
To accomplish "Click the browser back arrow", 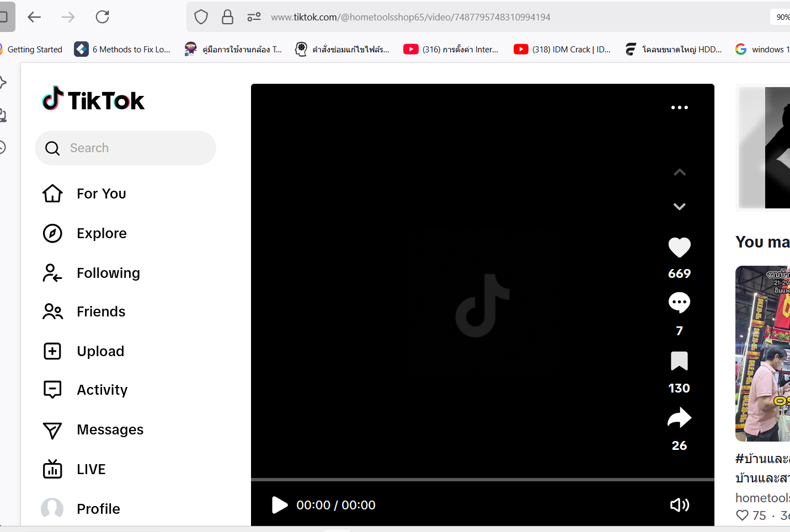I will pyautogui.click(x=34, y=17).
